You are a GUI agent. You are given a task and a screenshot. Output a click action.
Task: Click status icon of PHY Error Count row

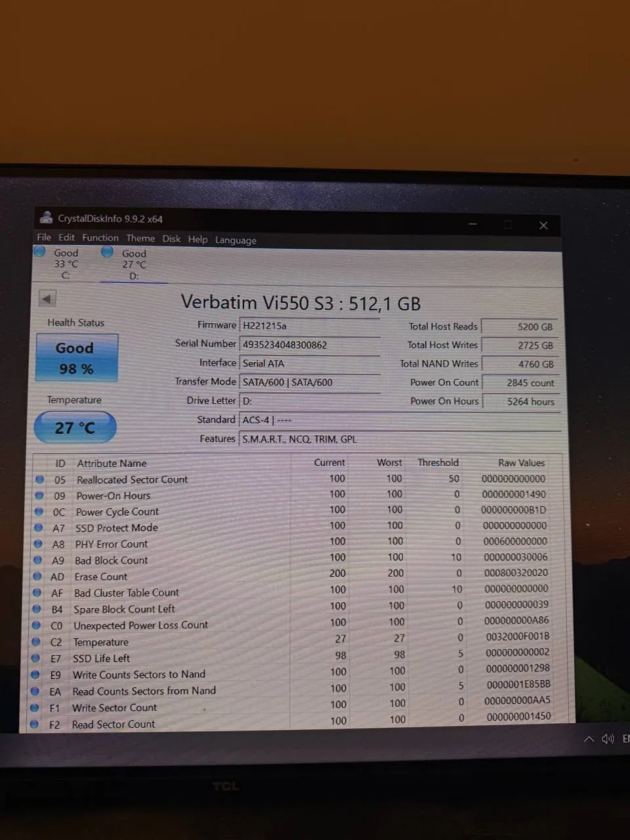[x=38, y=543]
